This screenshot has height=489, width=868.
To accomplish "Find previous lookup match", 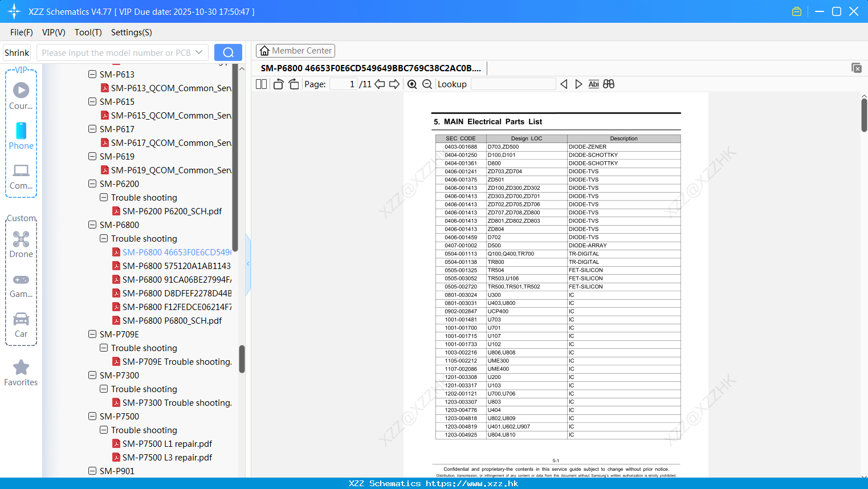I will click(x=564, y=84).
